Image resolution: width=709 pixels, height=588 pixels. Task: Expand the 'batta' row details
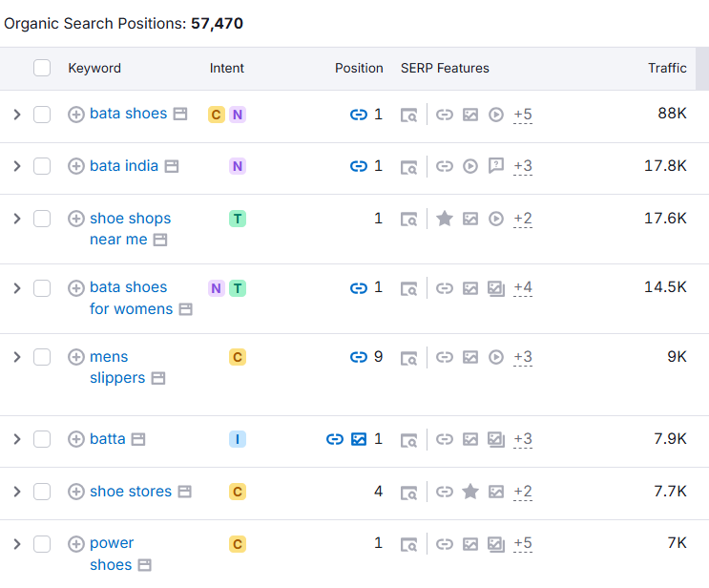tap(17, 439)
